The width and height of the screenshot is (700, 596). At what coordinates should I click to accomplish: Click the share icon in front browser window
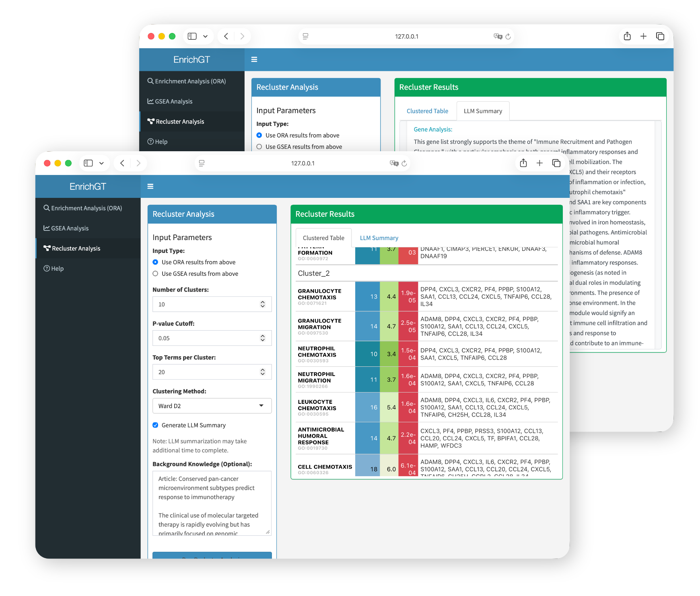point(523,163)
